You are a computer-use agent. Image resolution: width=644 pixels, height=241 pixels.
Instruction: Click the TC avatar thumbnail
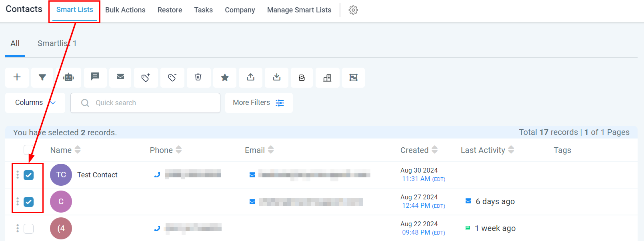[61, 175]
